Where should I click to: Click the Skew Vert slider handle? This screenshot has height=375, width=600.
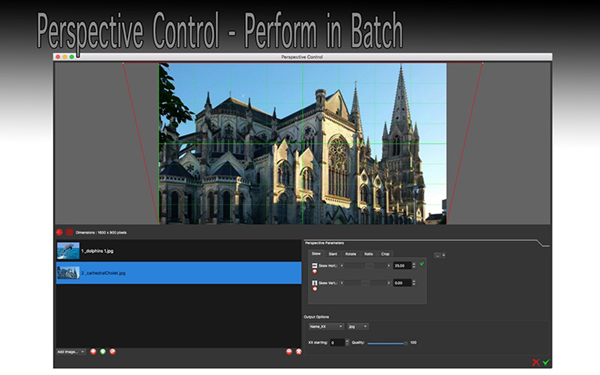click(x=365, y=283)
